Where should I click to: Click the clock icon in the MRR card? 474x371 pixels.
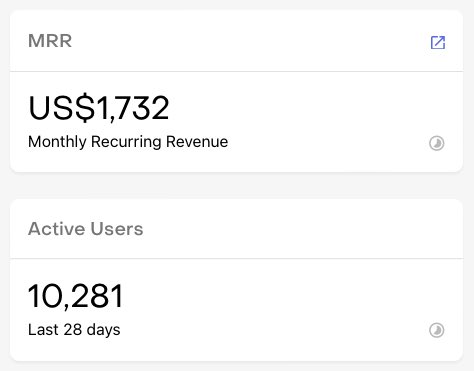point(436,143)
